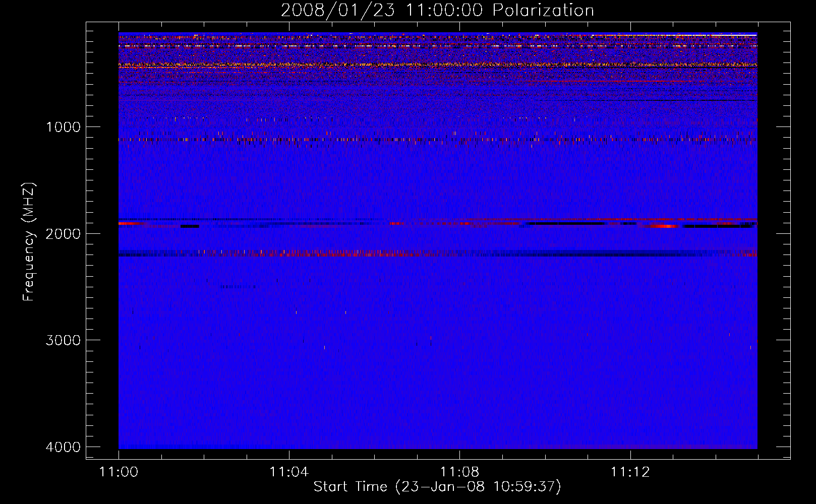Click the 1000 frequency tick label
The width and height of the screenshot is (816, 504).
[x=63, y=127]
